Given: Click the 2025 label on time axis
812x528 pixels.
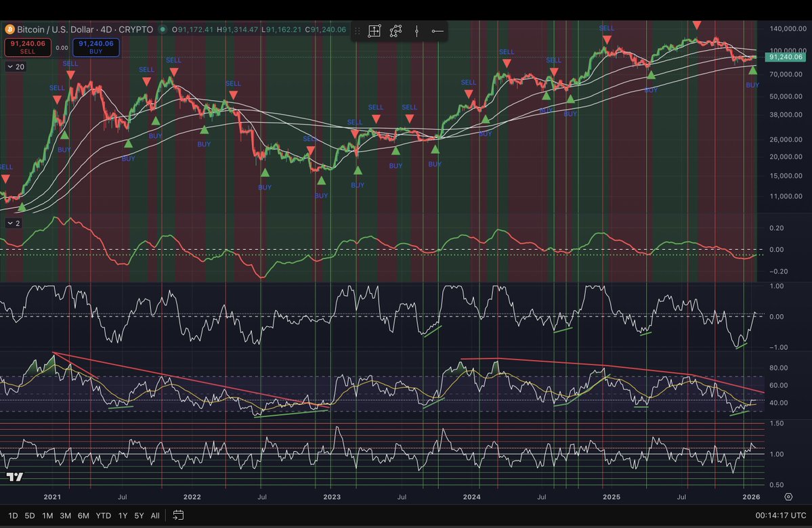Looking at the screenshot, I should (612, 497).
